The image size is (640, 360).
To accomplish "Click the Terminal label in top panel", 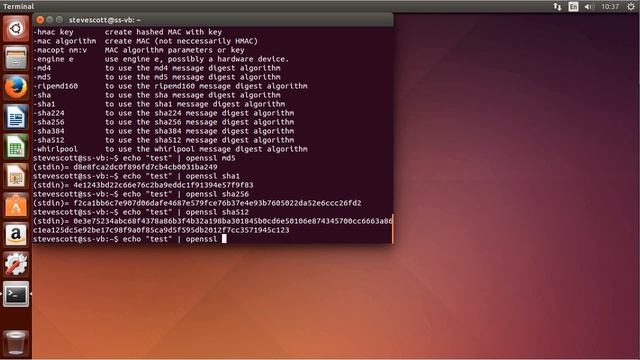I will 18,6.
